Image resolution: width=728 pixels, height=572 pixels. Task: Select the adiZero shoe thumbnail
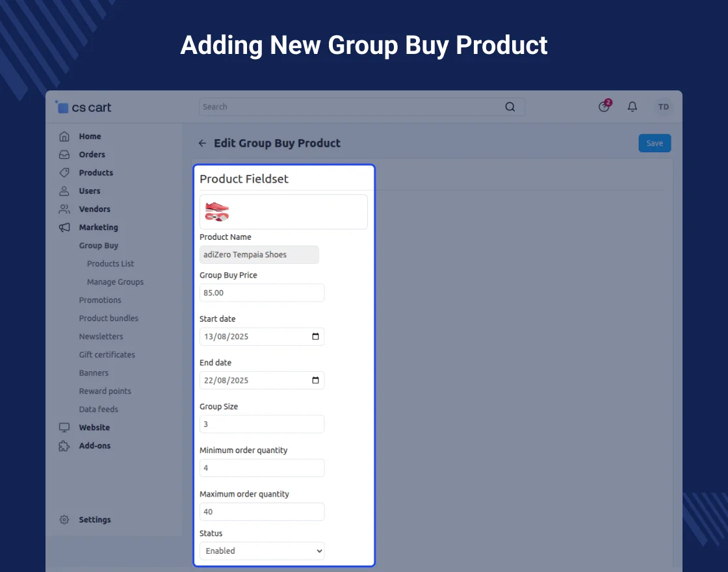[x=217, y=212]
